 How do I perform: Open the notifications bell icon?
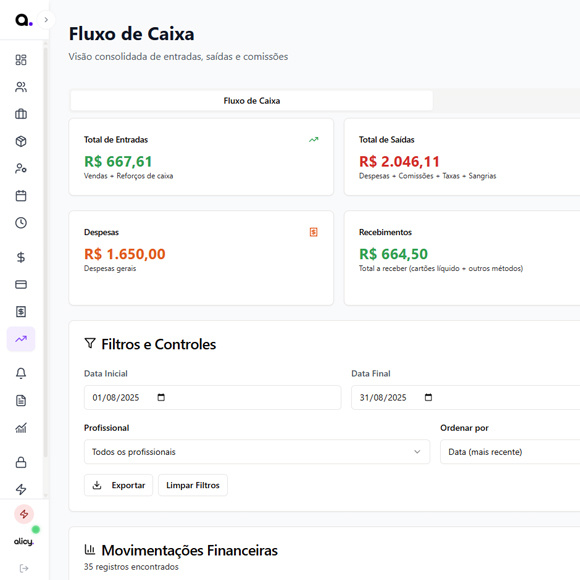coord(21,373)
